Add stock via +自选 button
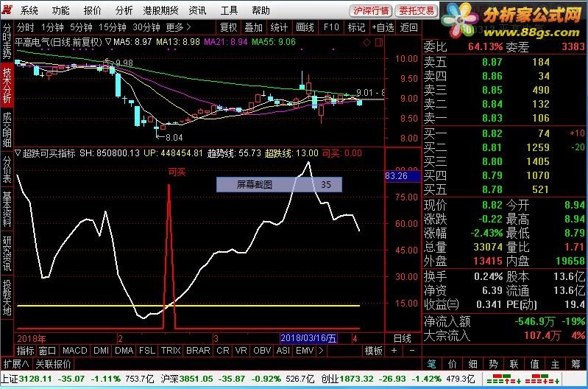This screenshot has width=588, height=389. 383,27
